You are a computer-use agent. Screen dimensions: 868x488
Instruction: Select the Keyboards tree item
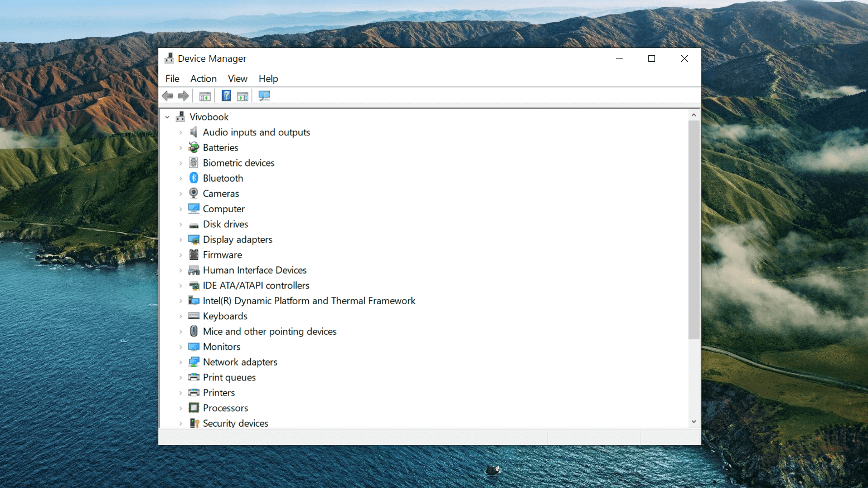pos(225,316)
